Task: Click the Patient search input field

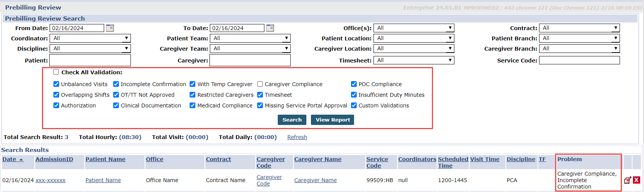Action: [x=90, y=60]
